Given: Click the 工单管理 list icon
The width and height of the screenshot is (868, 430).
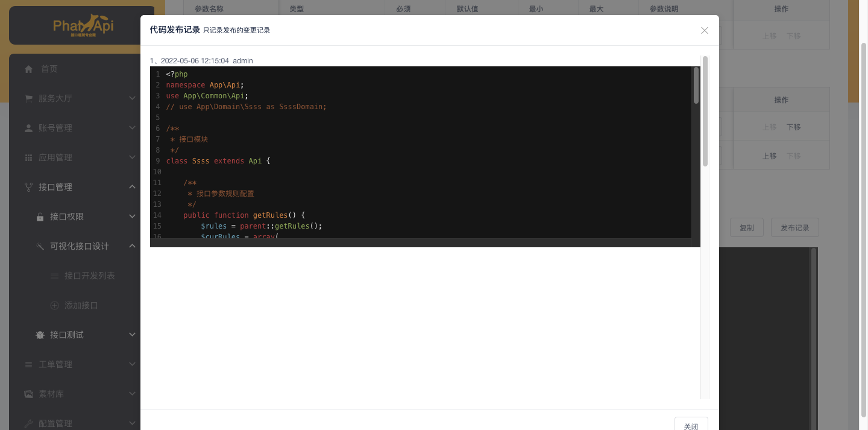Looking at the screenshot, I should tap(28, 364).
